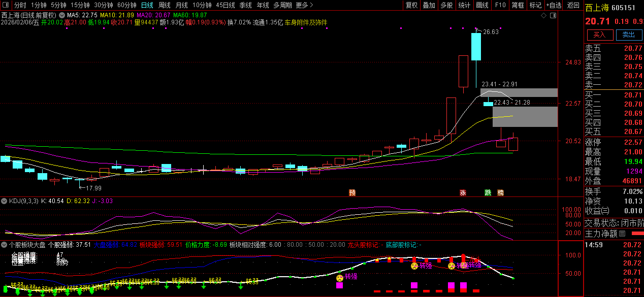Click the 17.99 low price label
Viewport: 644px width, 297px height.
(x=93, y=188)
